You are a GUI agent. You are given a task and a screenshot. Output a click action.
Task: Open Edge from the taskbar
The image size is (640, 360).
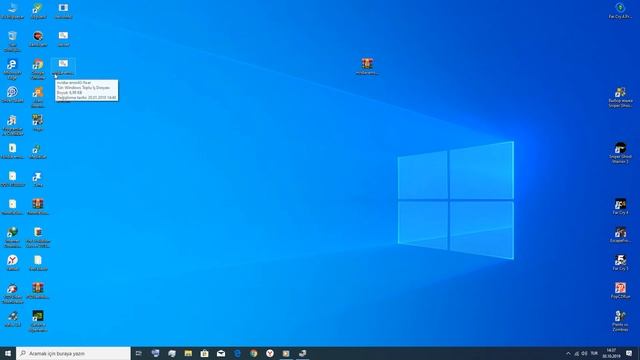coord(237,353)
